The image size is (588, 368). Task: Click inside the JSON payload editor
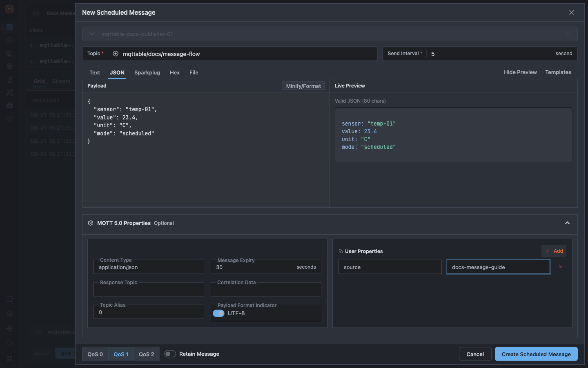click(x=206, y=150)
